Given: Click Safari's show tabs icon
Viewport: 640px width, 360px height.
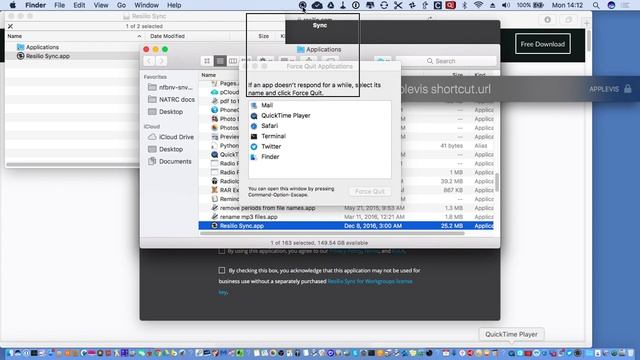Looking at the screenshot, I should (x=568, y=20).
